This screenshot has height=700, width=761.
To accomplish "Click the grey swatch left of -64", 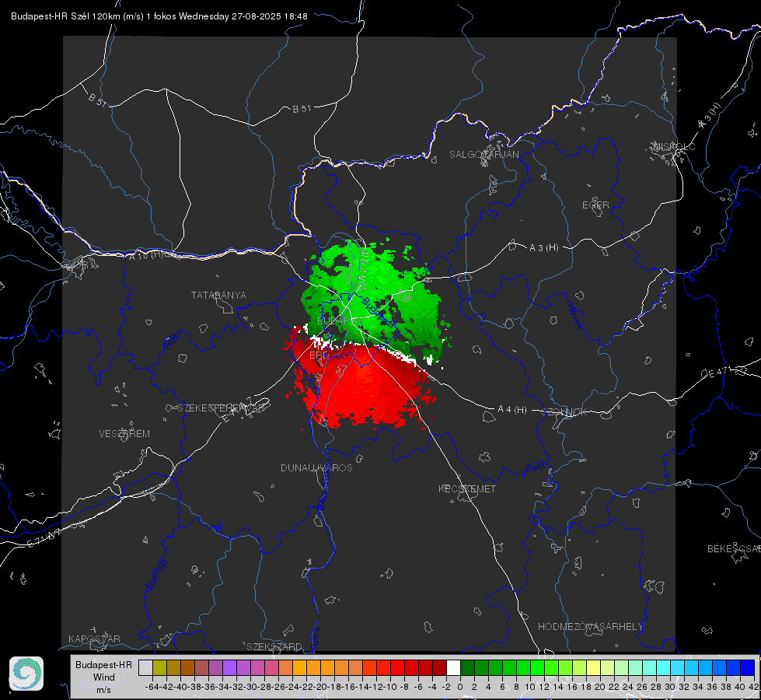I will pyautogui.click(x=145, y=667).
